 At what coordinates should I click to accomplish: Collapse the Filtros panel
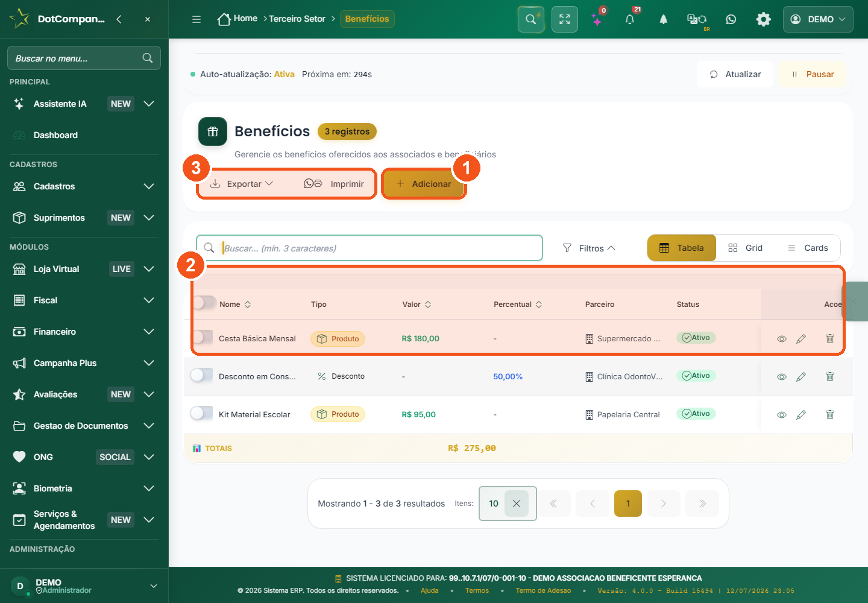[x=589, y=248]
